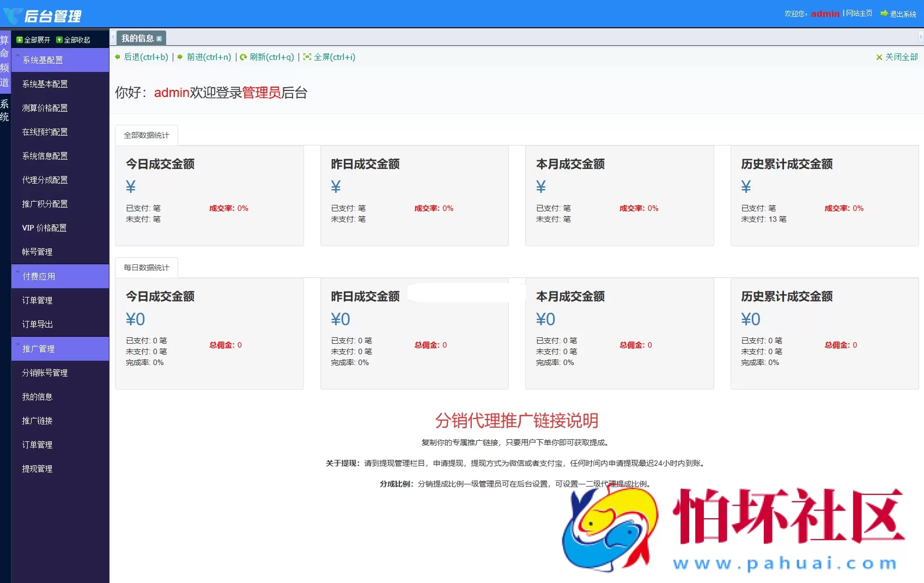
Task: Click the admin username in the header
Action: (x=825, y=13)
